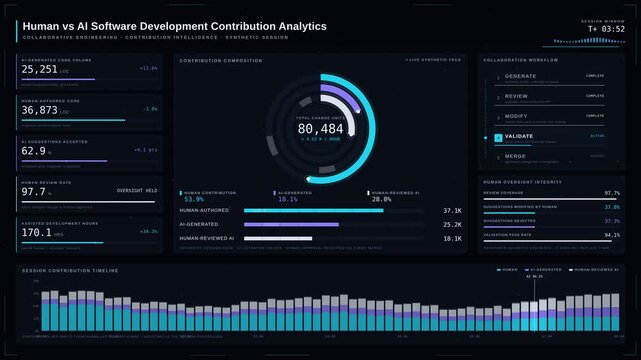This screenshot has height=360, width=641.
Task: Click the Human-Reviewed AI 28.0% legend entry
Action: click(x=393, y=196)
